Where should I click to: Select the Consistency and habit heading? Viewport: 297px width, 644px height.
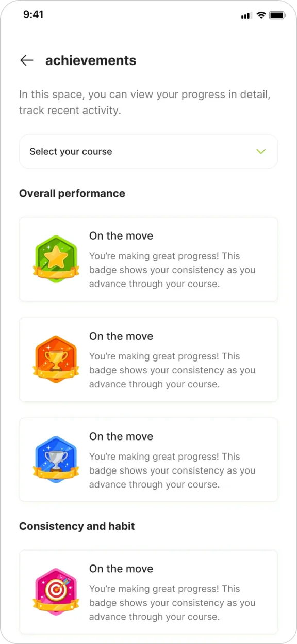click(76, 526)
